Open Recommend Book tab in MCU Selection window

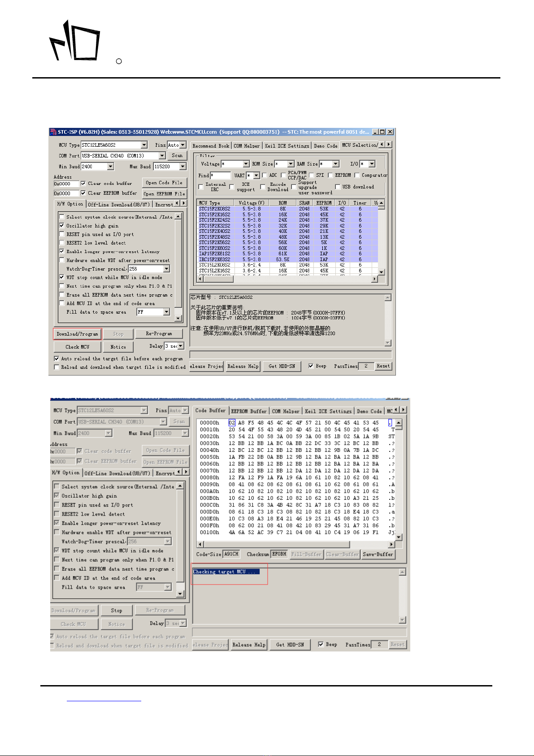[211, 146]
